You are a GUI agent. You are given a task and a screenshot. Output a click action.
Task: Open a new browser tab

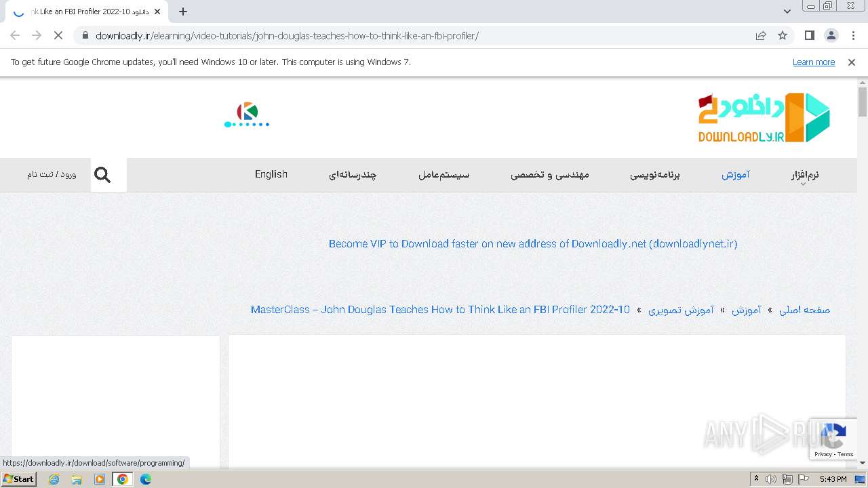(183, 12)
